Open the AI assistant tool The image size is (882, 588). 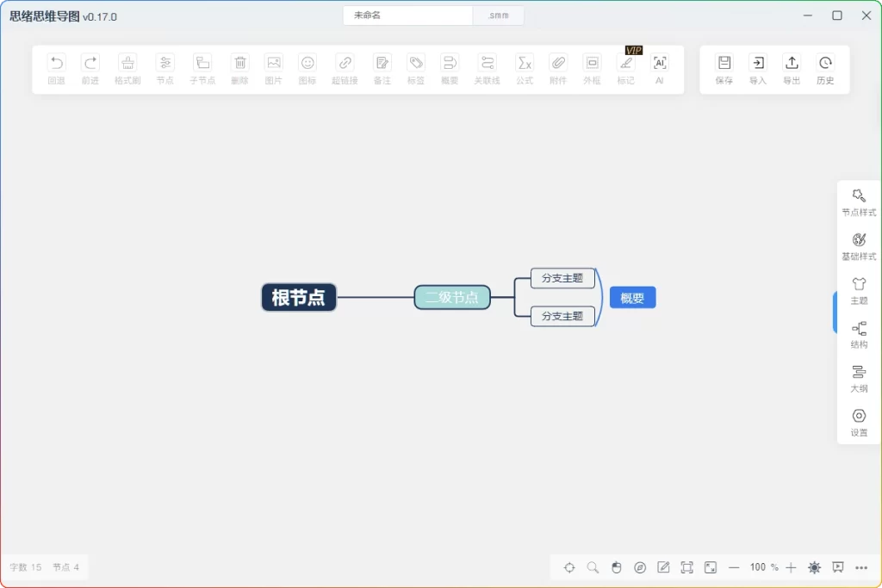click(x=659, y=69)
